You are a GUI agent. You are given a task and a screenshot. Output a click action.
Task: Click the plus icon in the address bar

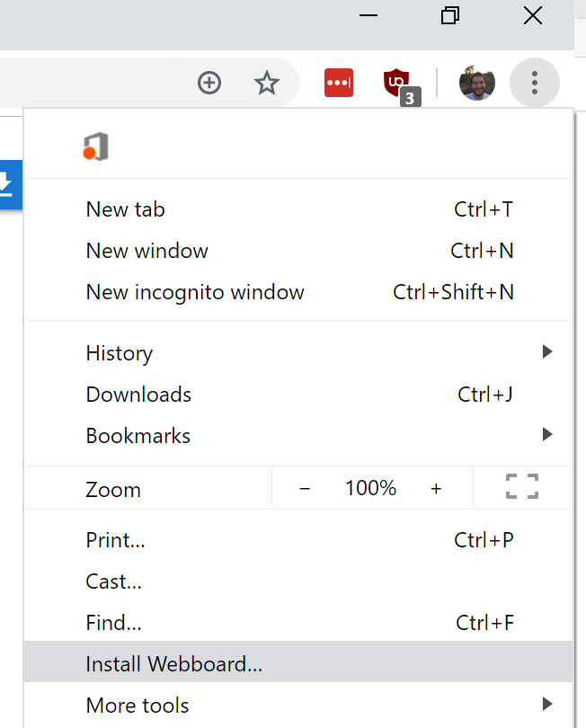209,82
